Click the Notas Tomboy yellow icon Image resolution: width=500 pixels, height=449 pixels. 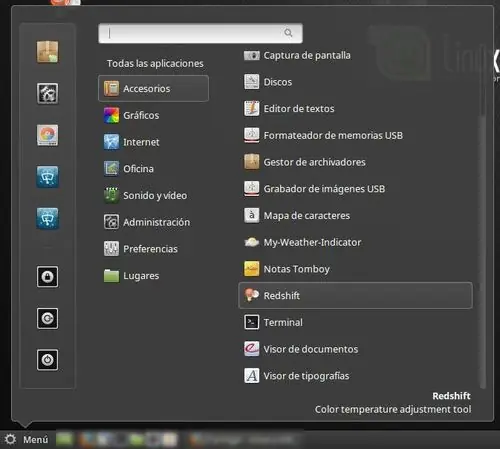[252, 269]
